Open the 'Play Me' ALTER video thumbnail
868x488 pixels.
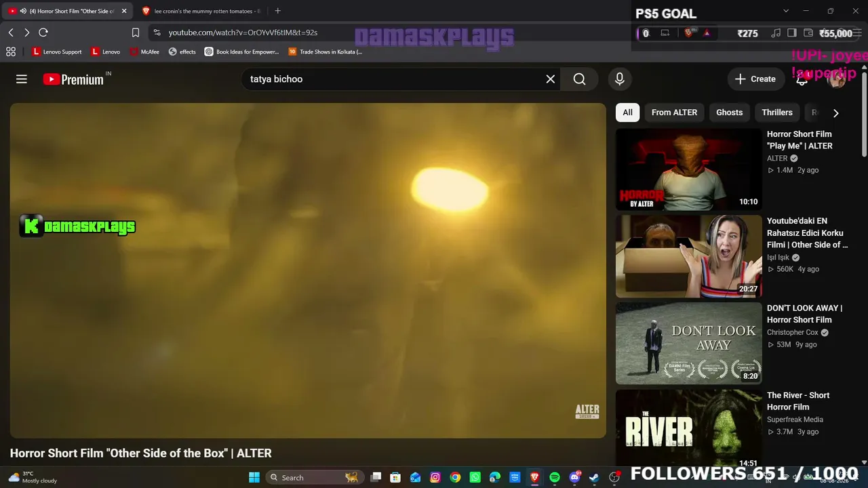(689, 169)
